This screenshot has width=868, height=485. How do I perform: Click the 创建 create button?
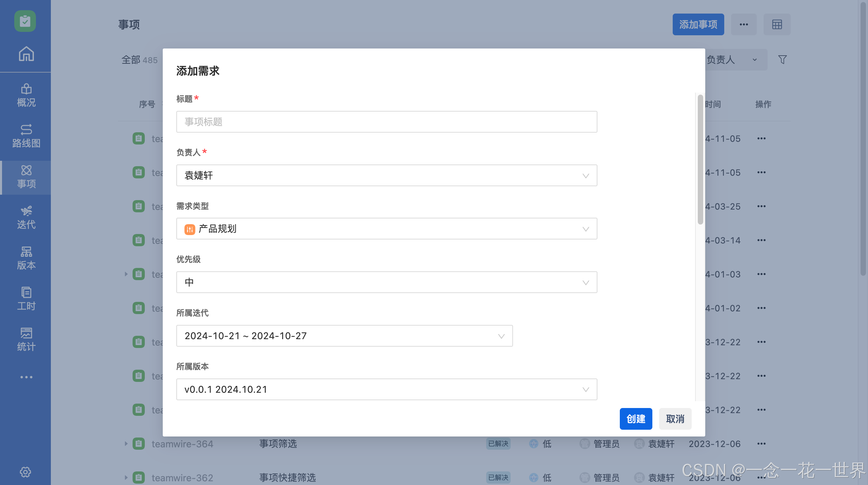tap(636, 419)
